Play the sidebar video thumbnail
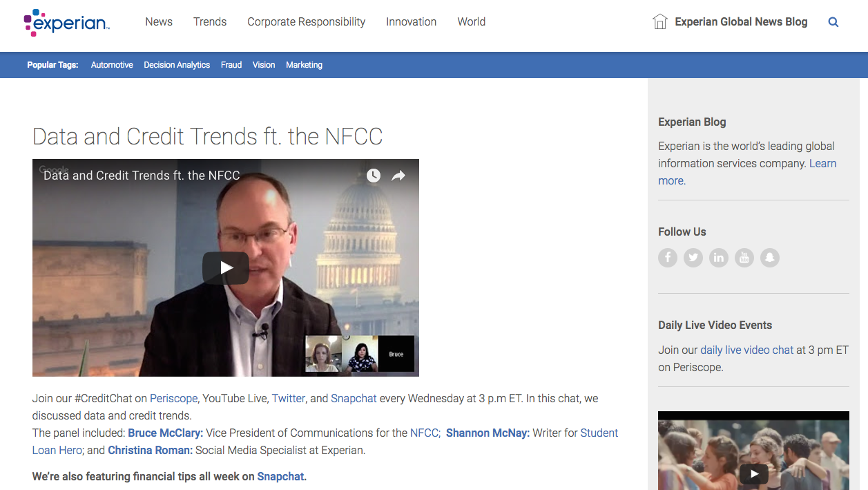This screenshot has height=490, width=868. pyautogui.click(x=754, y=474)
